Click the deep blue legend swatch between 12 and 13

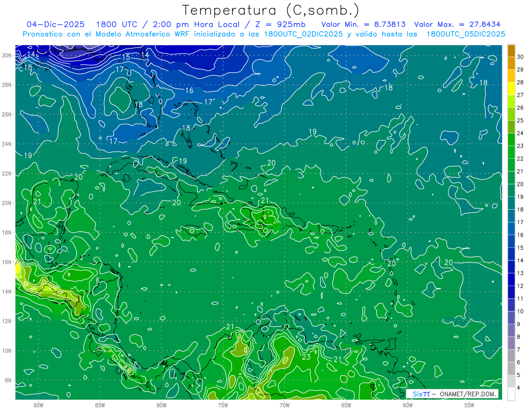pyautogui.click(x=511, y=280)
